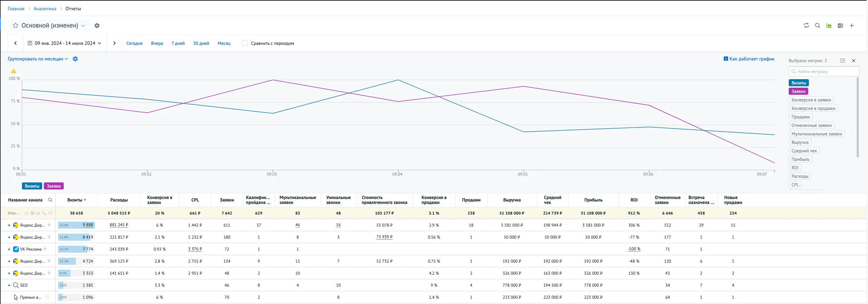Click search icon in channel name column
The height and width of the screenshot is (304, 868).
point(50,200)
